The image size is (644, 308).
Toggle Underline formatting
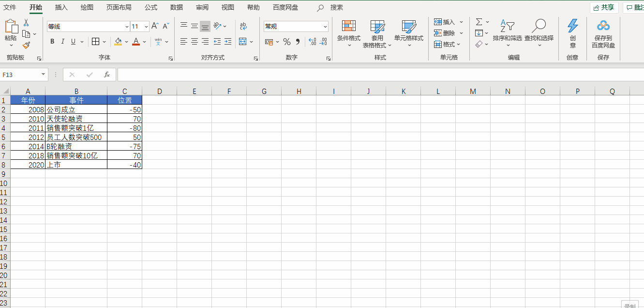click(74, 42)
